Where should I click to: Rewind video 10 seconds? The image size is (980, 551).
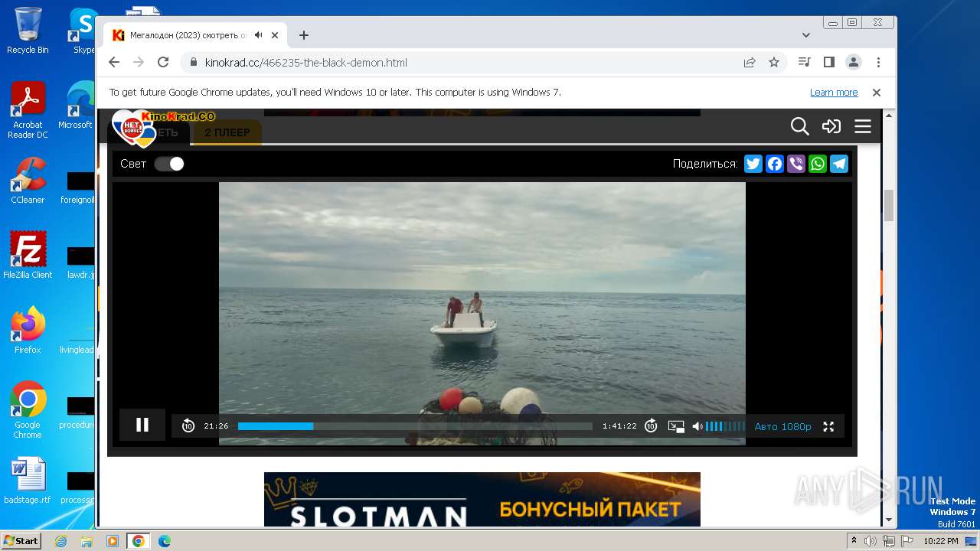[188, 426]
